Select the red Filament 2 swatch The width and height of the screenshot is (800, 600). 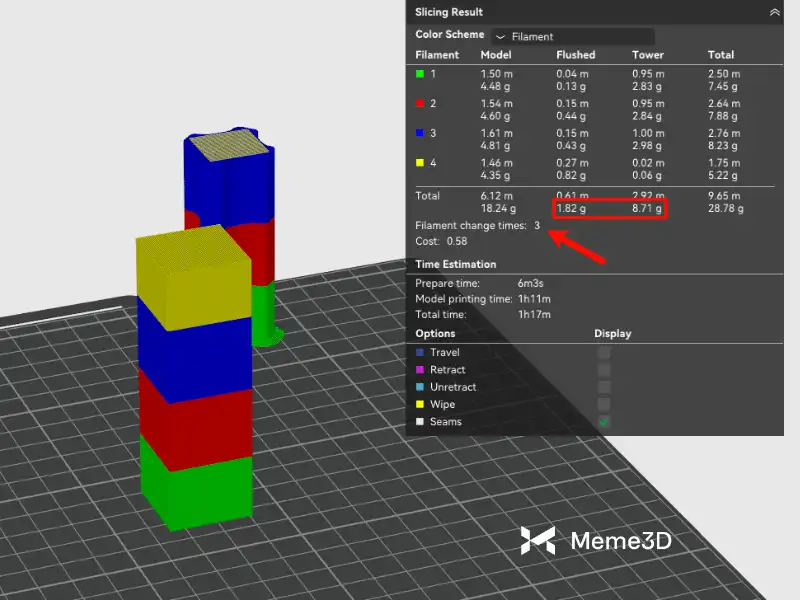click(x=420, y=104)
